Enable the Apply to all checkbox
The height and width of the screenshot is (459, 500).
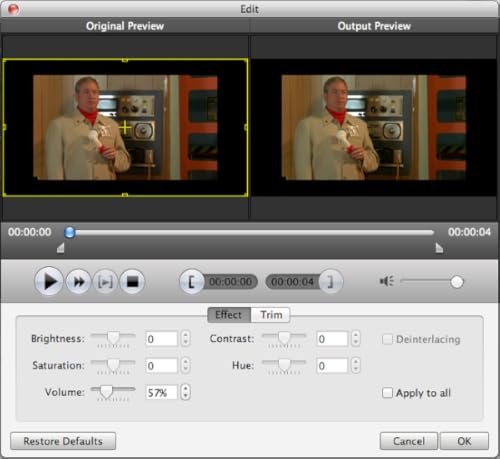(387, 393)
